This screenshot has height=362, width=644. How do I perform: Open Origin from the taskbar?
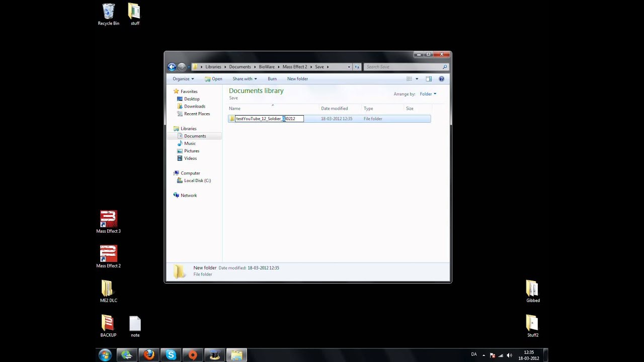193,355
